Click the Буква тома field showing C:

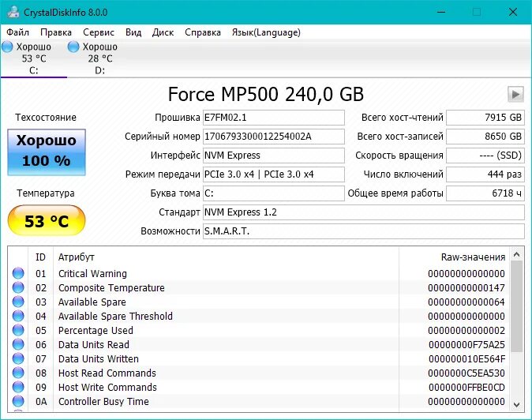tap(273, 193)
